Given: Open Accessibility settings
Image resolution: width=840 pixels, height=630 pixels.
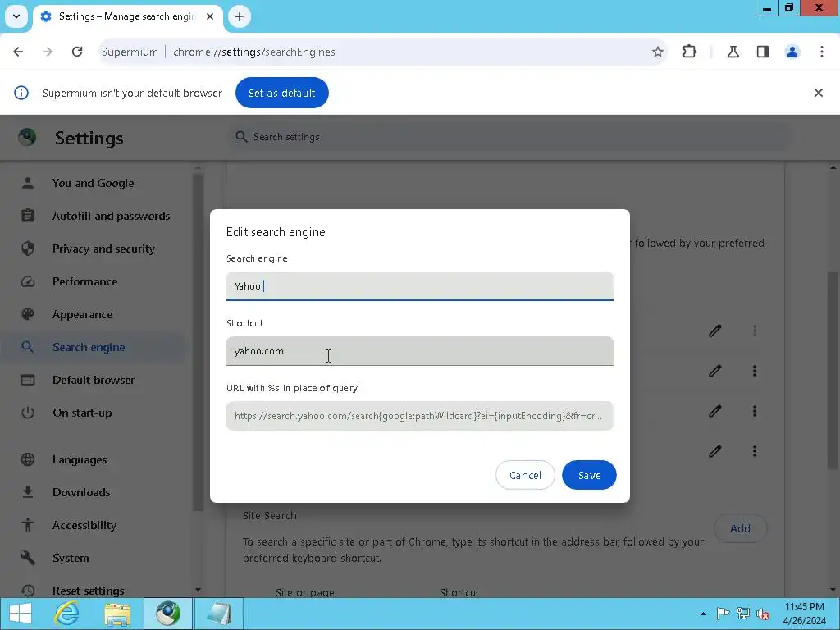Looking at the screenshot, I should [x=84, y=525].
